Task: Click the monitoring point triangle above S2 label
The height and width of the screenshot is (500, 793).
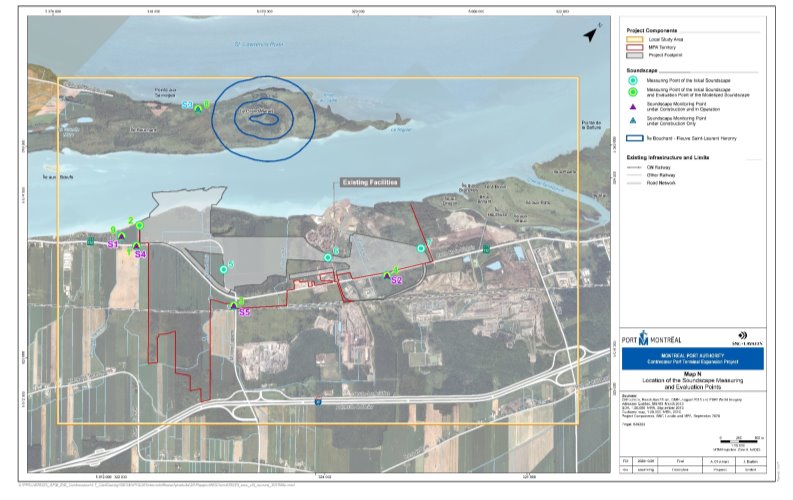Action: [387, 276]
